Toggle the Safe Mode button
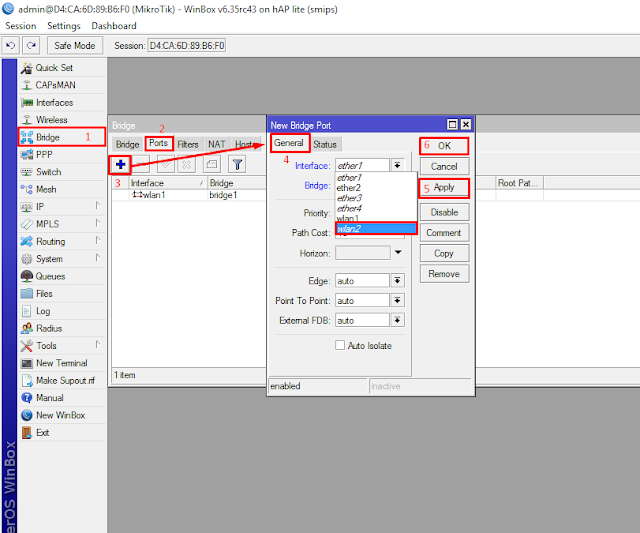 click(75, 45)
